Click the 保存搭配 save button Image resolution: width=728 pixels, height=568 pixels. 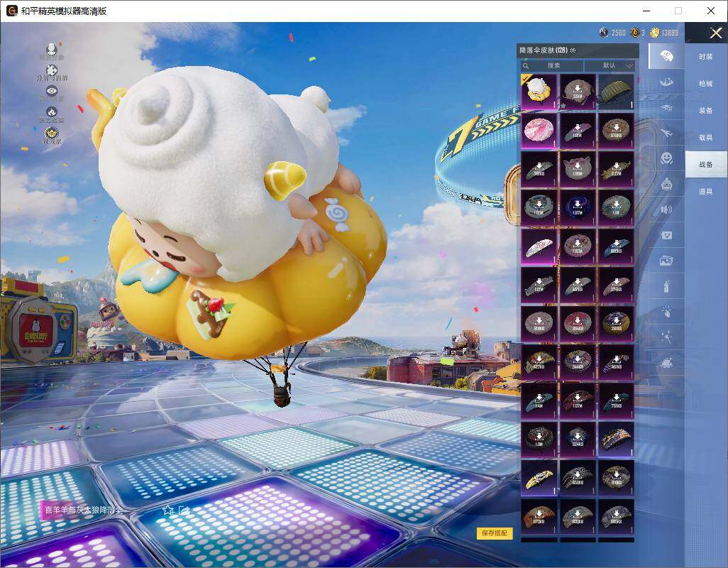tap(495, 533)
